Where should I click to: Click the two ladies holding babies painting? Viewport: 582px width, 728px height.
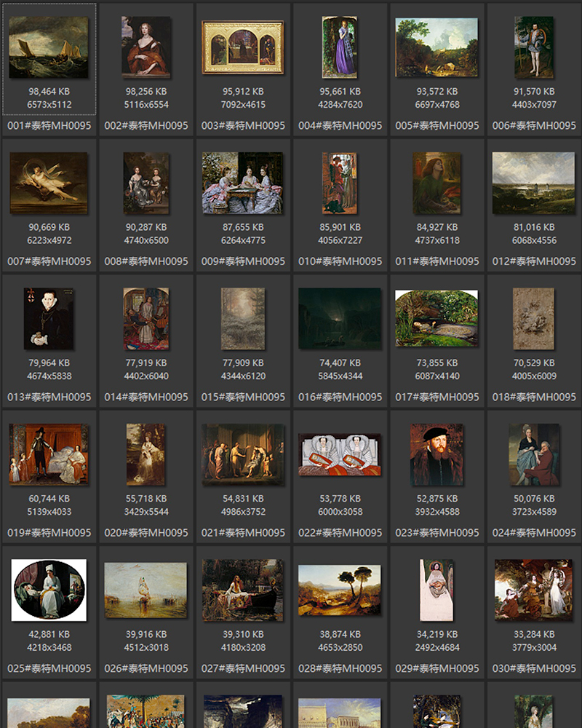coord(340,455)
